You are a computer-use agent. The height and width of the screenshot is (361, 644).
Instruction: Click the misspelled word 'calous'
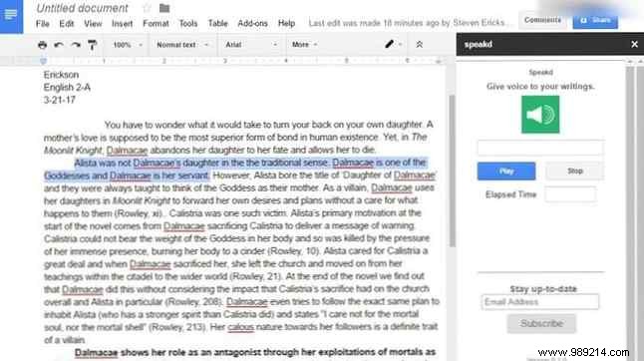tap(240, 327)
